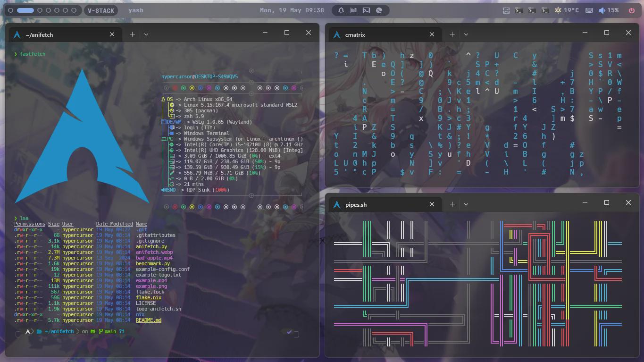Click the V-STACK layout button
The width and height of the screenshot is (644, 362).
pyautogui.click(x=101, y=10)
